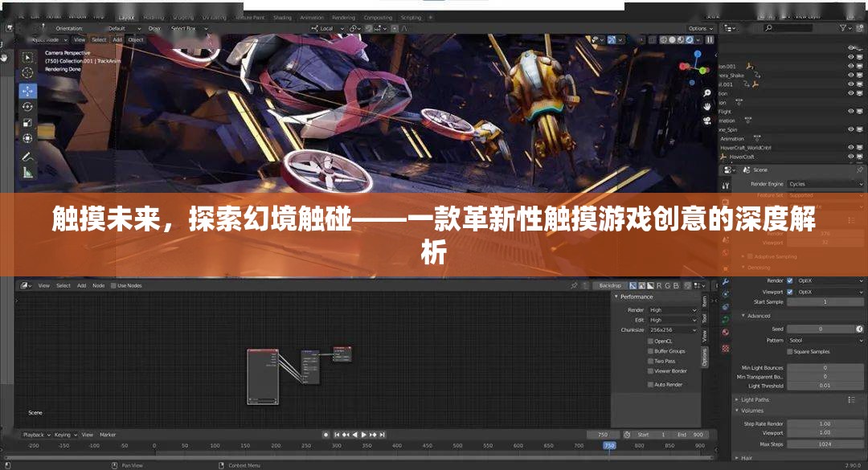Select the Measure ruler tool
This screenshot has width=868, height=470.
click(x=27, y=172)
